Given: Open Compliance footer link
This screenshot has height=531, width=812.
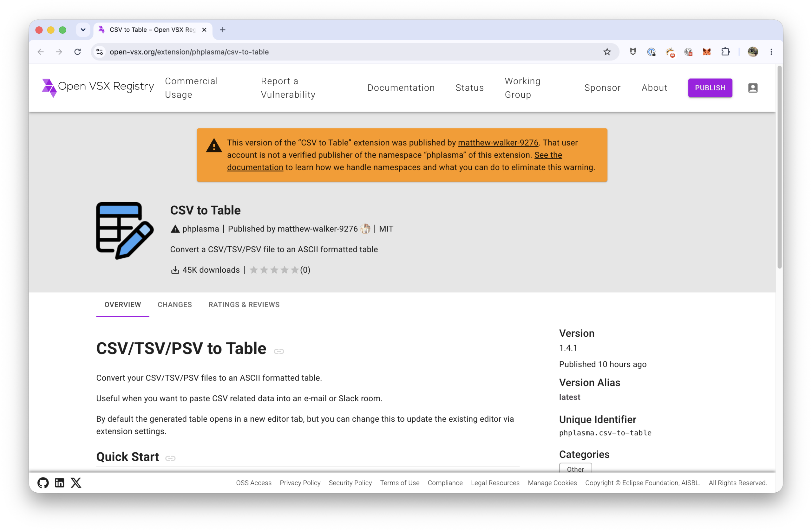Looking at the screenshot, I should [x=445, y=482].
